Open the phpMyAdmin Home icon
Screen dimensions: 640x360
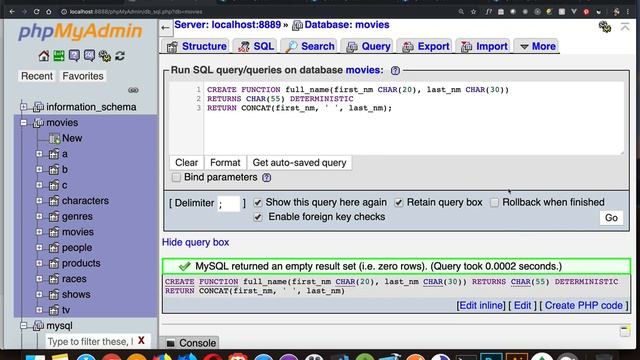point(44,56)
